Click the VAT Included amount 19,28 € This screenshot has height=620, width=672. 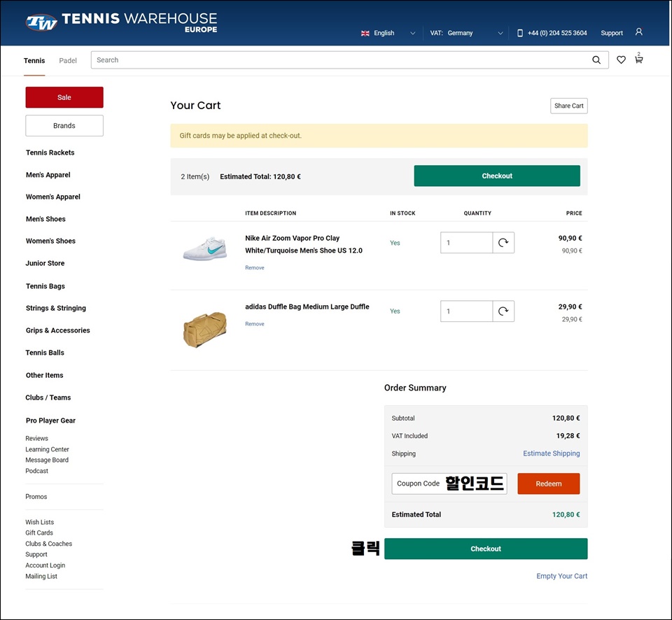coord(568,436)
